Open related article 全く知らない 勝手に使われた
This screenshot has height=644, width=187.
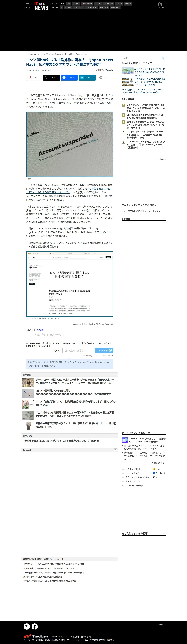tap(75, 414)
